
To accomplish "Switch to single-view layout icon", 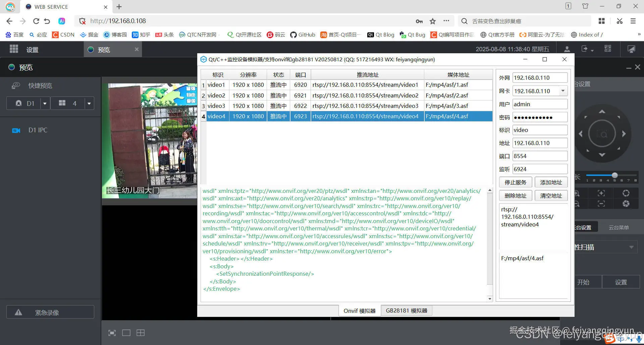I will click(126, 333).
